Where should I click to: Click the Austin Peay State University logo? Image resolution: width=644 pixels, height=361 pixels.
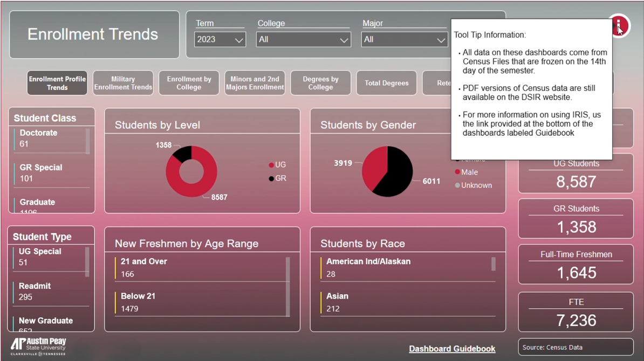click(38, 346)
